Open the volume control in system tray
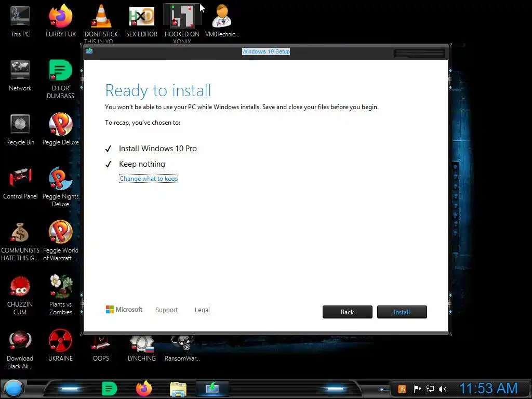The width and height of the screenshot is (532, 399). (x=443, y=389)
